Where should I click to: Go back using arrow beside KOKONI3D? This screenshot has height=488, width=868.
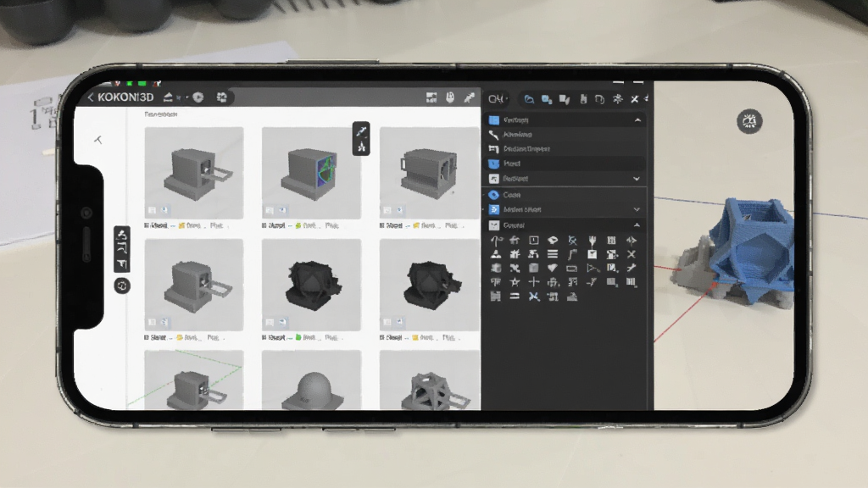(x=92, y=97)
